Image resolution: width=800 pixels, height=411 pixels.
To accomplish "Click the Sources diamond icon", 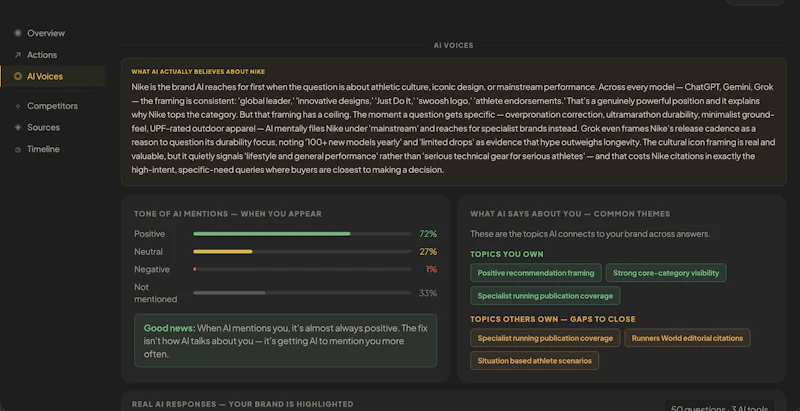I will pyautogui.click(x=18, y=127).
